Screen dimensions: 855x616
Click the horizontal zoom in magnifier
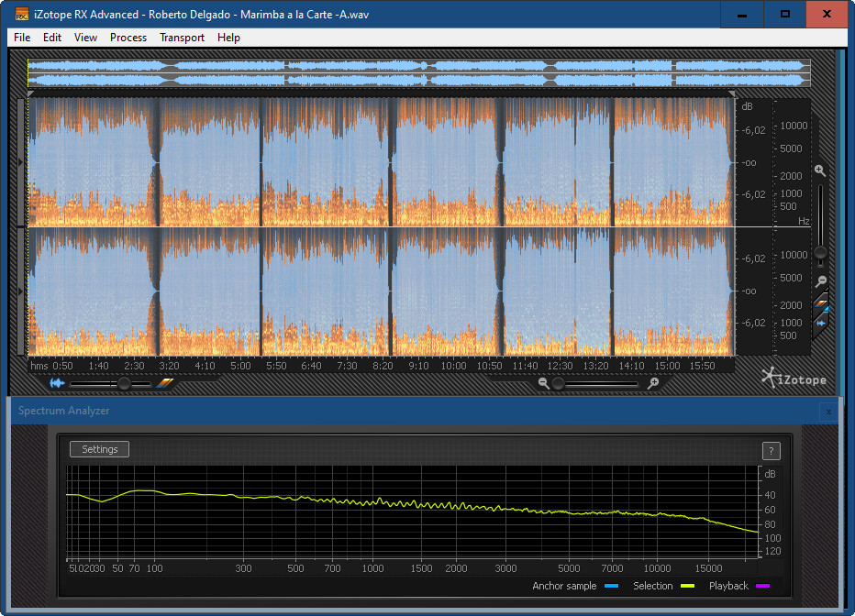[653, 383]
